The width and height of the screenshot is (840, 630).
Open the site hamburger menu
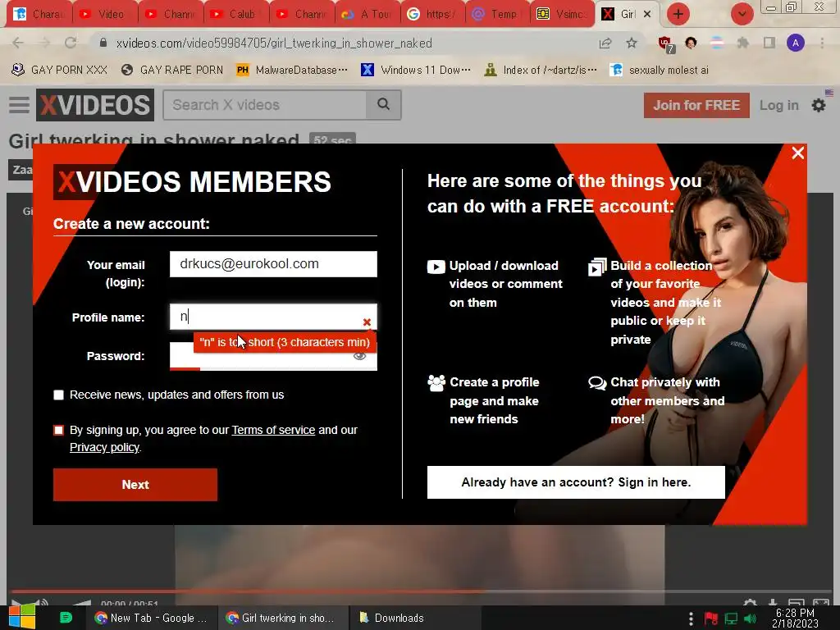coord(20,105)
